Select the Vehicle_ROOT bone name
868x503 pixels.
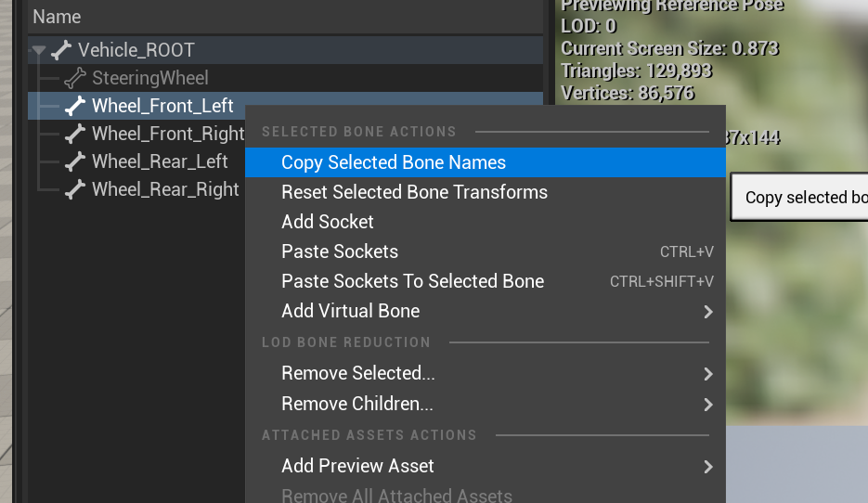point(136,50)
